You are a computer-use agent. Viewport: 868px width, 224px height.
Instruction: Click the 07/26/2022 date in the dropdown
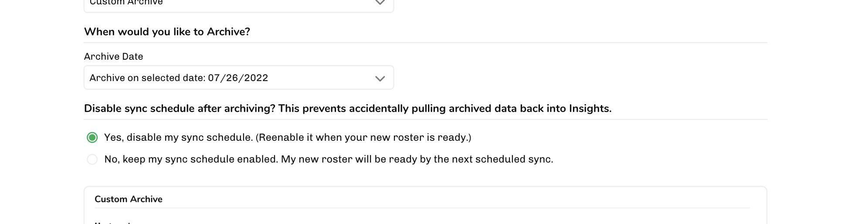coord(238,78)
